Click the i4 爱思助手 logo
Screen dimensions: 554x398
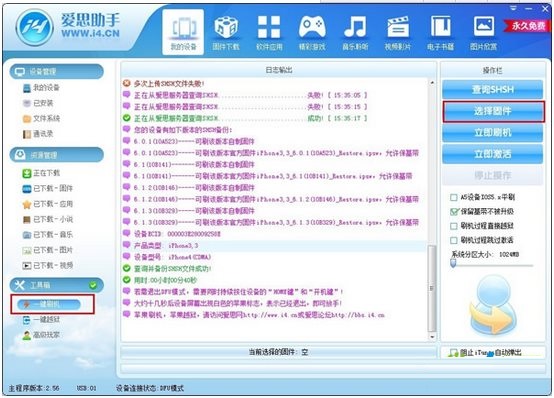click(68, 27)
